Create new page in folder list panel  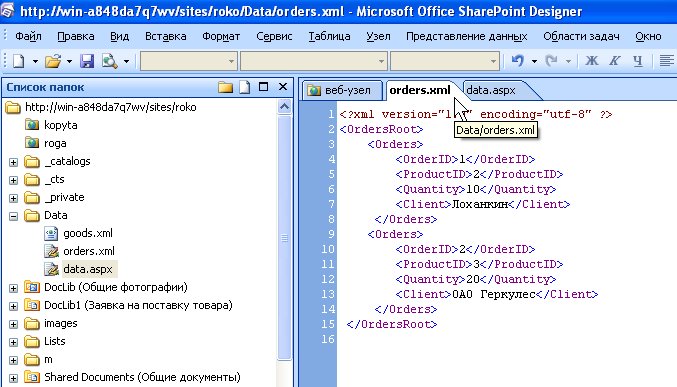coord(245,87)
